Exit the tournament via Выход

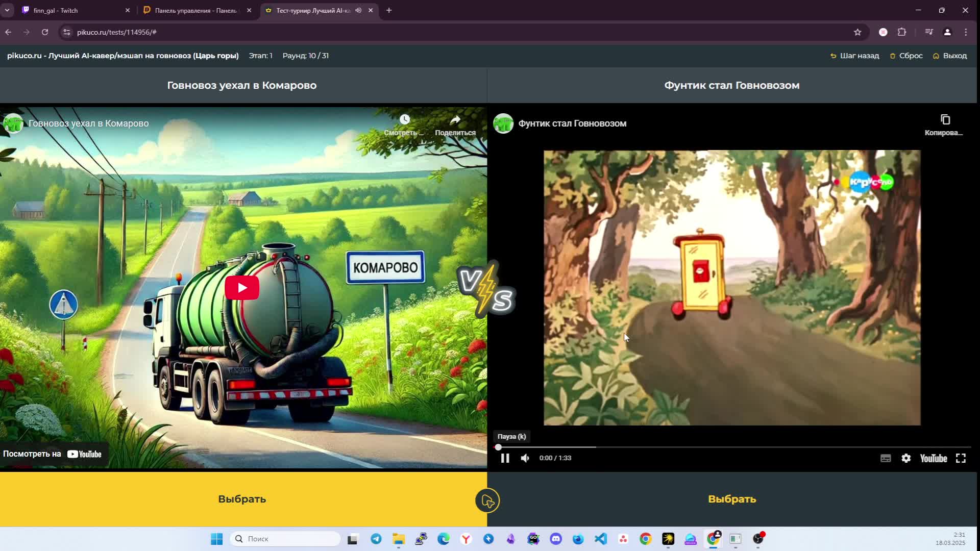949,56
